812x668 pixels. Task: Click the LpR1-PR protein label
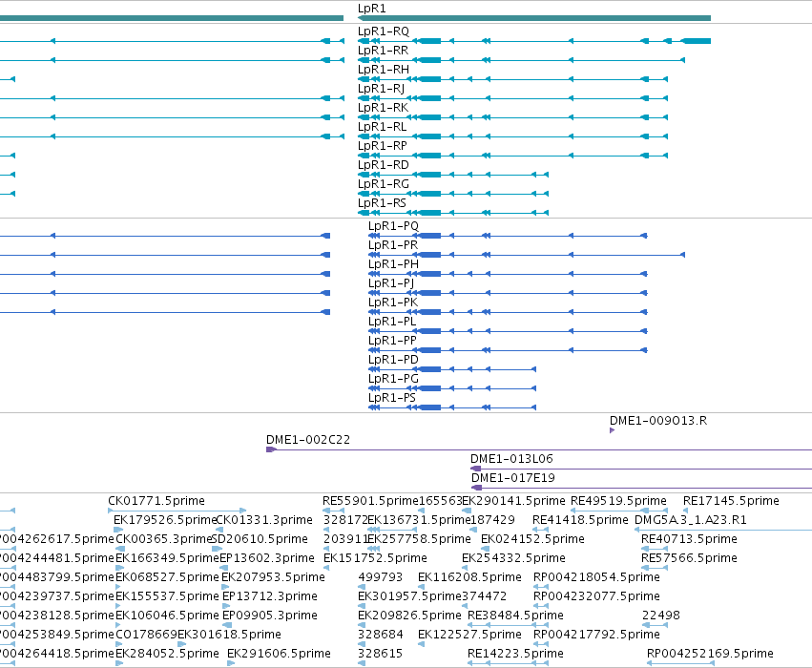(392, 245)
